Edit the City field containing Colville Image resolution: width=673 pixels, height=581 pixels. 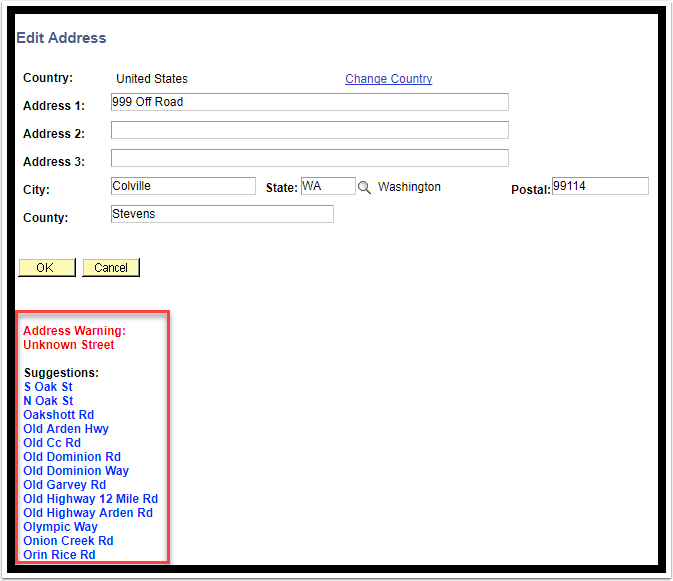click(183, 186)
